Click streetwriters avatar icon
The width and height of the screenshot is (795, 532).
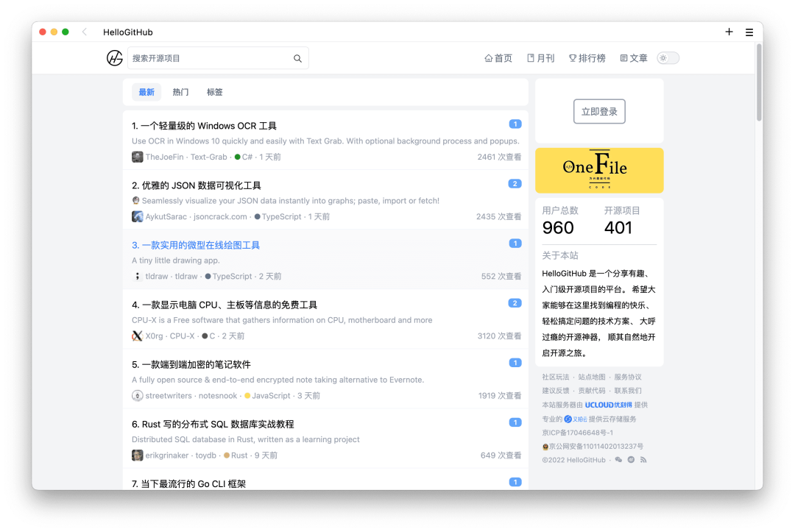tap(138, 396)
